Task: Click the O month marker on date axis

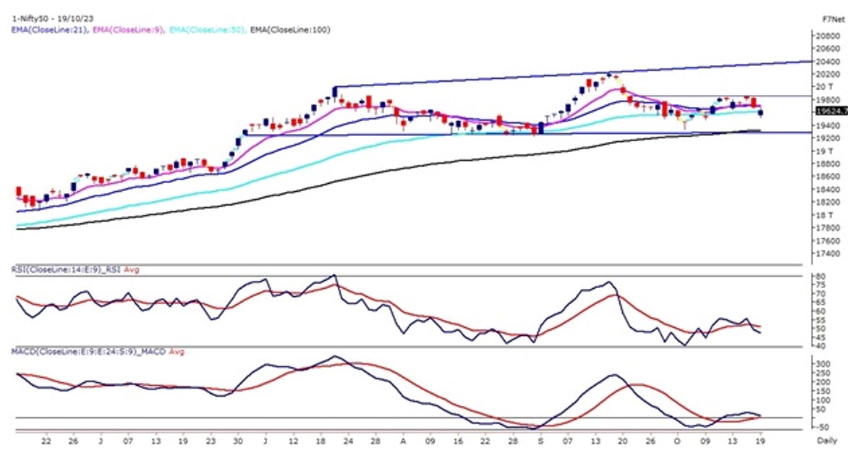Action: coord(678,440)
